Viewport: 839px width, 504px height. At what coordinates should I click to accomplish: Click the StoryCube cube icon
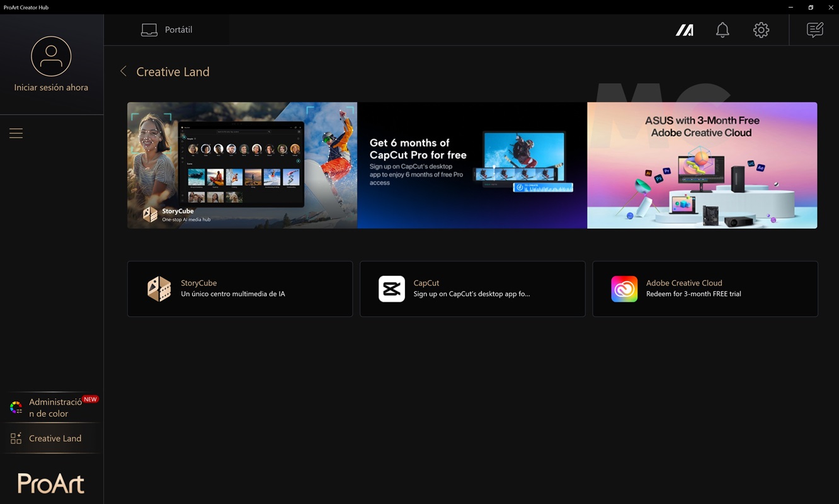point(159,289)
